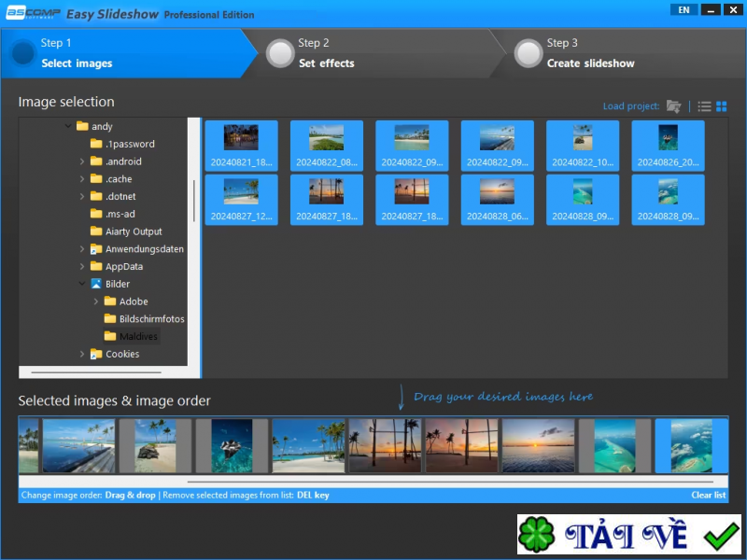Image resolution: width=747 pixels, height=560 pixels.
Task: Click the Aiarty Output folder icon
Action: click(x=96, y=231)
